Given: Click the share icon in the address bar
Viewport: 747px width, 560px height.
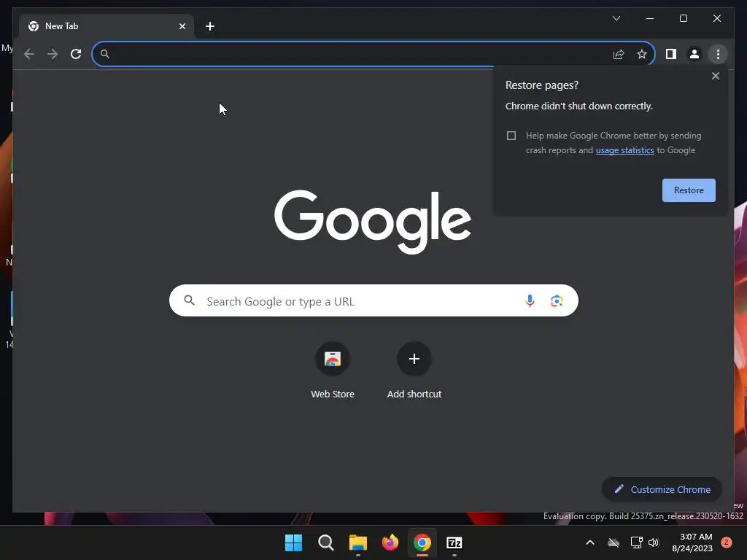Looking at the screenshot, I should click(x=619, y=54).
